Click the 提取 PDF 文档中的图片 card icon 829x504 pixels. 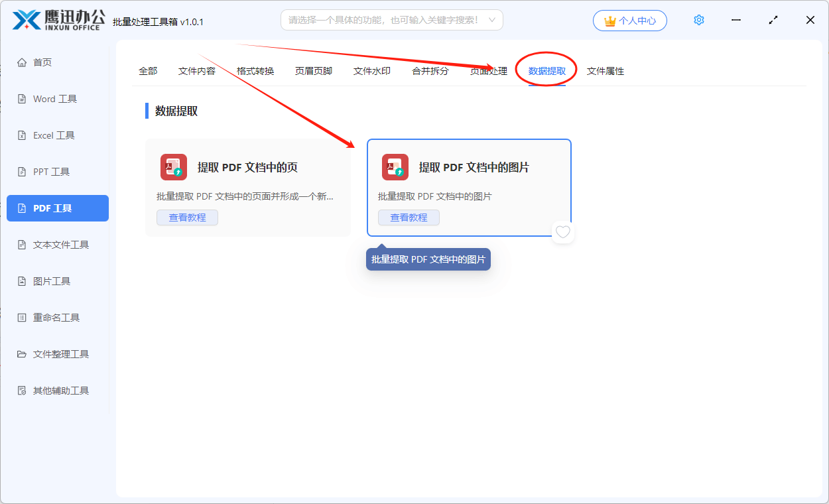(x=395, y=167)
